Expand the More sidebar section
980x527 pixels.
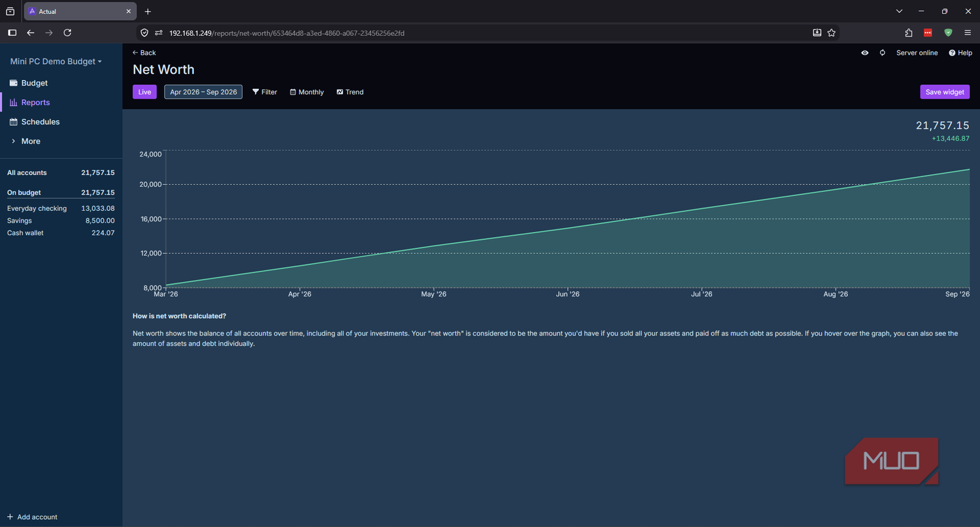click(61, 141)
